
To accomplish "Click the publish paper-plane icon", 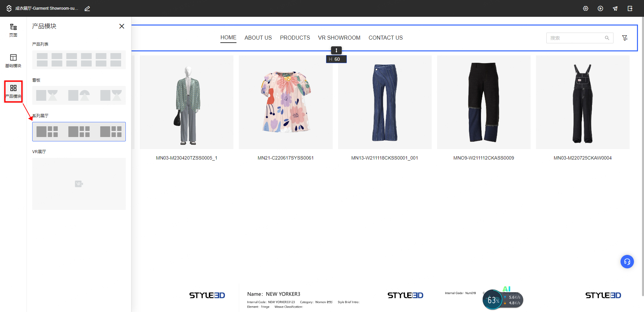I will (615, 8).
